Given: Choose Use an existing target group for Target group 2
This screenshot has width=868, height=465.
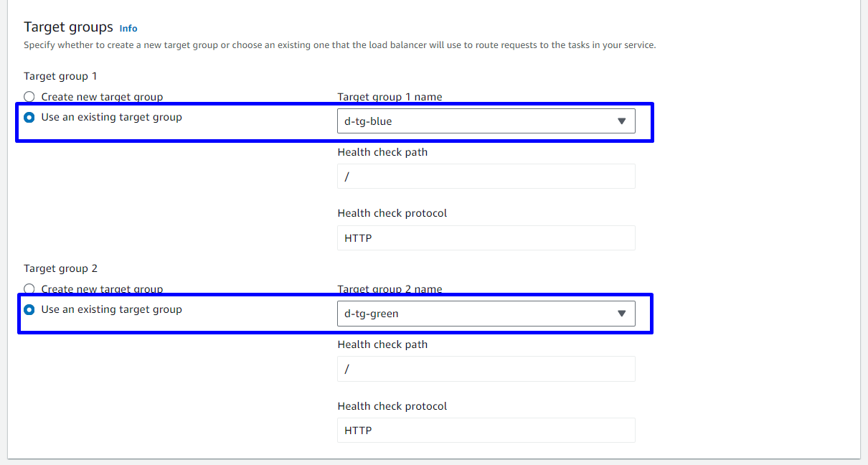Looking at the screenshot, I should 29,310.
